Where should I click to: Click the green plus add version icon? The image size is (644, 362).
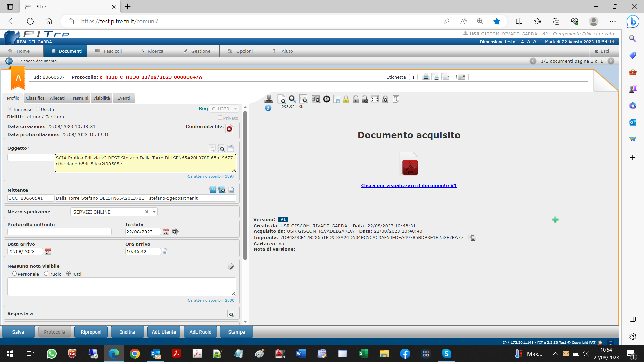(555, 220)
